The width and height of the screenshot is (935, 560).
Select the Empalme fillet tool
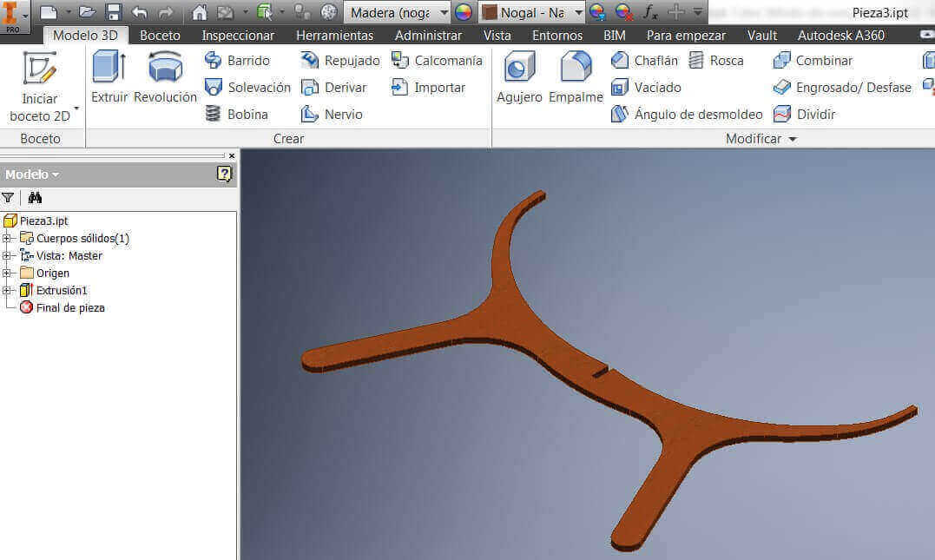pyautogui.click(x=576, y=77)
